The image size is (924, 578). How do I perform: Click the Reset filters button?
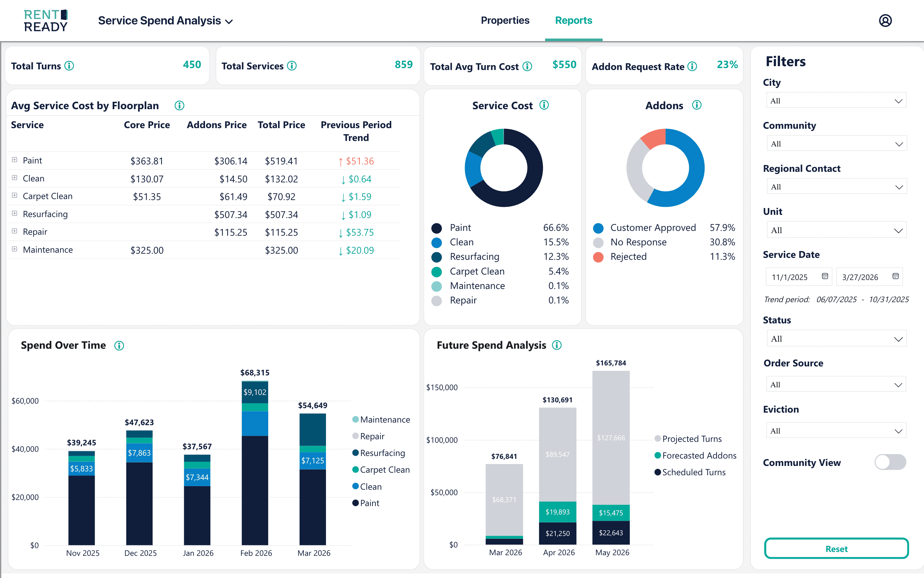pyautogui.click(x=836, y=548)
